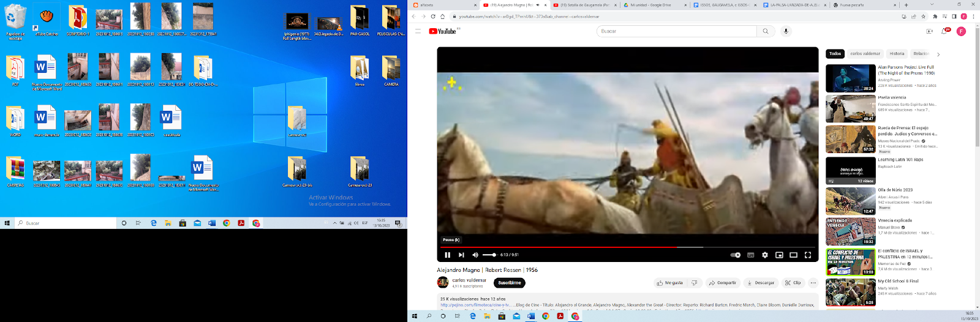Screen dimensions: 980x322
Task: Click the dislike thumbs-down button
Action: pos(694,283)
